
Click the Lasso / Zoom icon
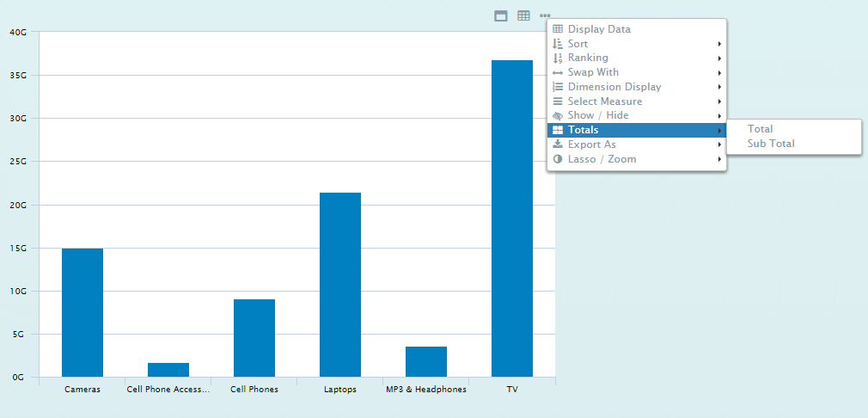[558, 159]
